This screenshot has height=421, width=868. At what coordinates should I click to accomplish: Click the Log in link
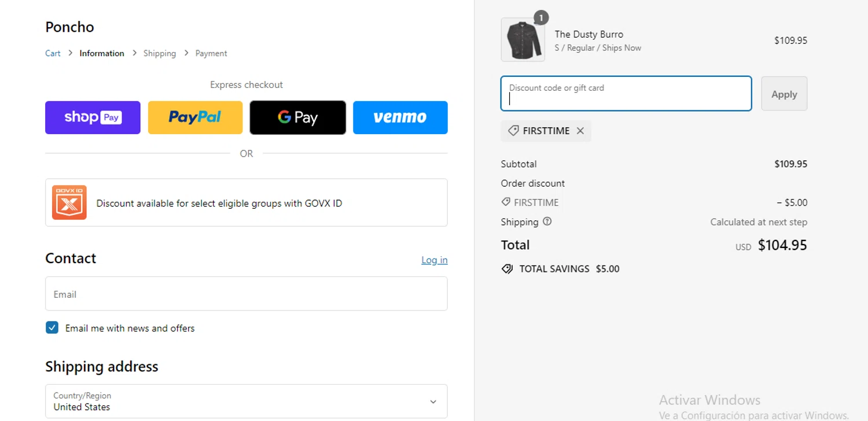(x=434, y=260)
